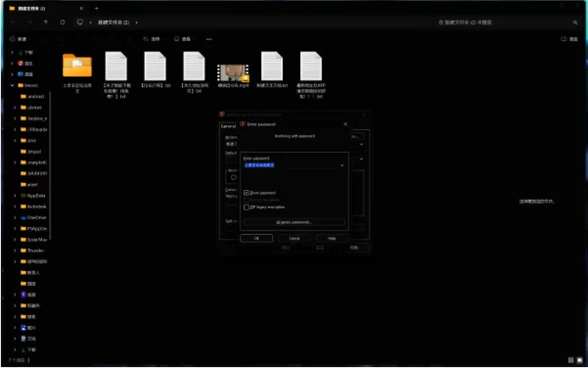588x368 pixels.
Task: Open the three-dot See more menu
Action: pyautogui.click(x=209, y=39)
